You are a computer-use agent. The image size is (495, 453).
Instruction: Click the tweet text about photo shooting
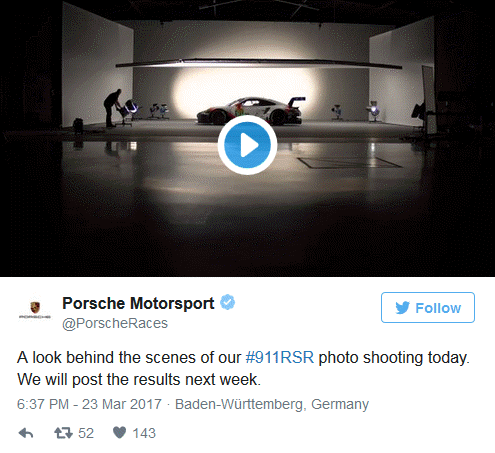click(x=243, y=368)
